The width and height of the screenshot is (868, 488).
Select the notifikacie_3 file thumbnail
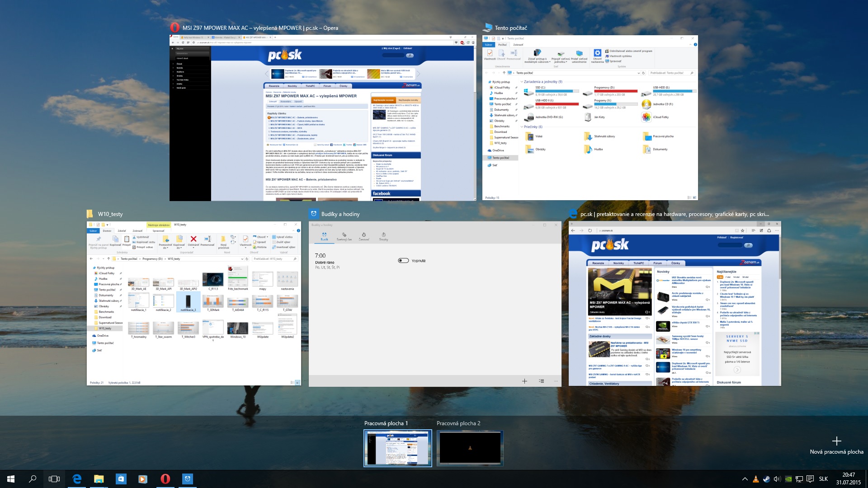click(188, 301)
